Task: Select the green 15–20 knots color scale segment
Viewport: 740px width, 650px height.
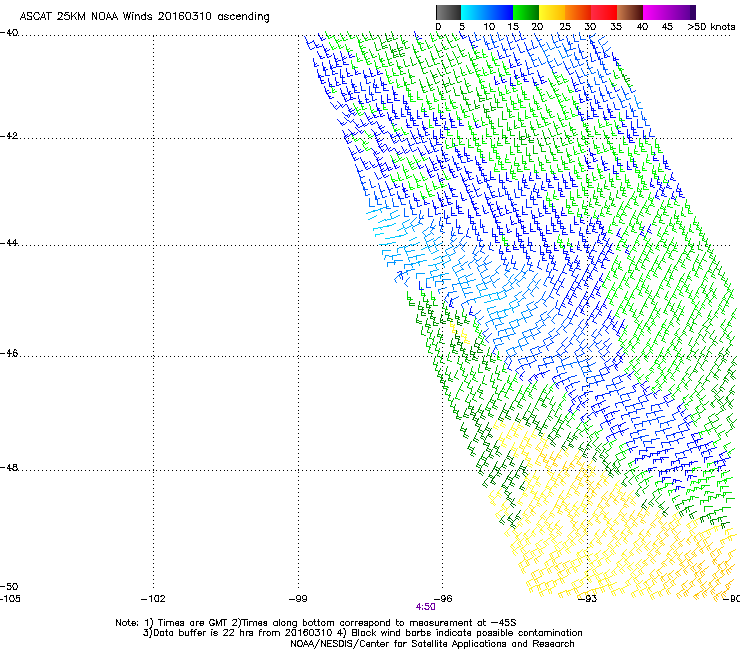Action: pos(526,12)
